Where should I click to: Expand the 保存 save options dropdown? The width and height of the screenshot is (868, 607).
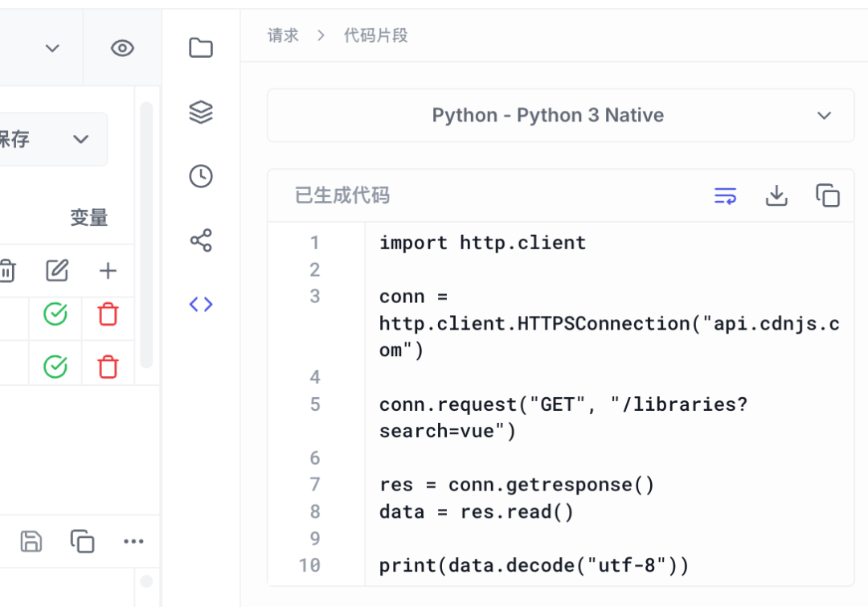[80, 139]
